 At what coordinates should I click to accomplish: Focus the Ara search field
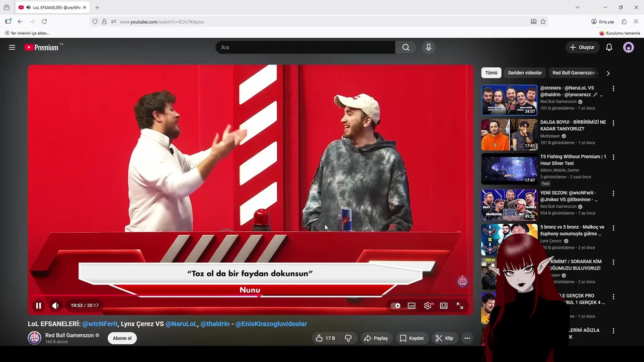click(305, 47)
